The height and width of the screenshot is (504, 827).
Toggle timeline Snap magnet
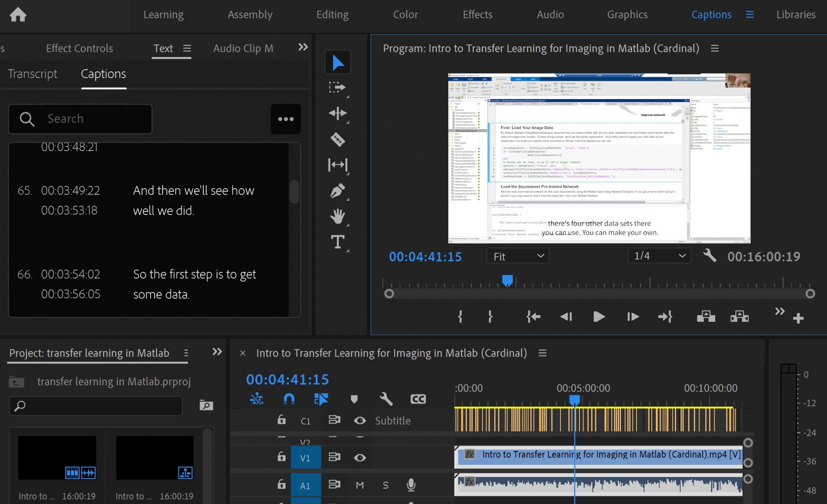pyautogui.click(x=289, y=399)
